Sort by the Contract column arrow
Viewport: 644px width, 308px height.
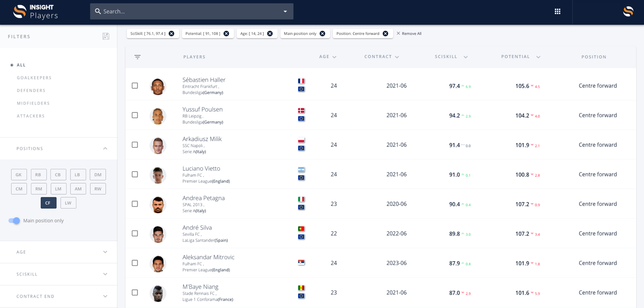coord(397,57)
